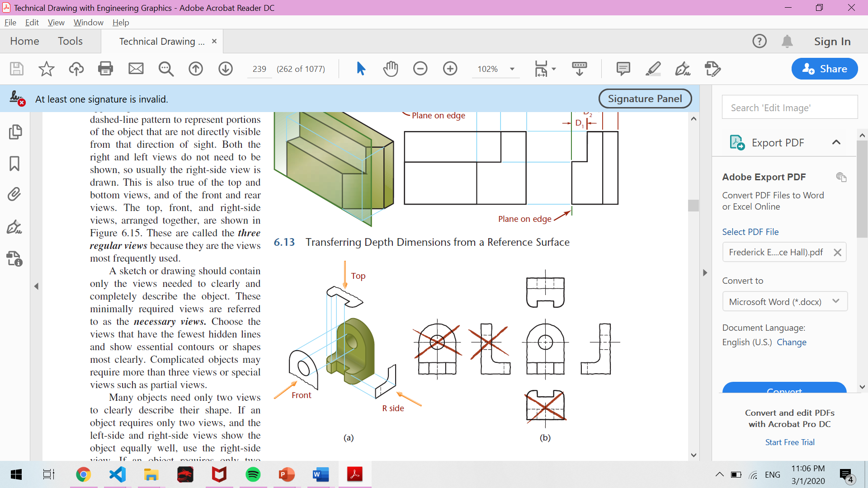Click the zoom in plus icon
This screenshot has width=868, height=488.
click(450, 69)
